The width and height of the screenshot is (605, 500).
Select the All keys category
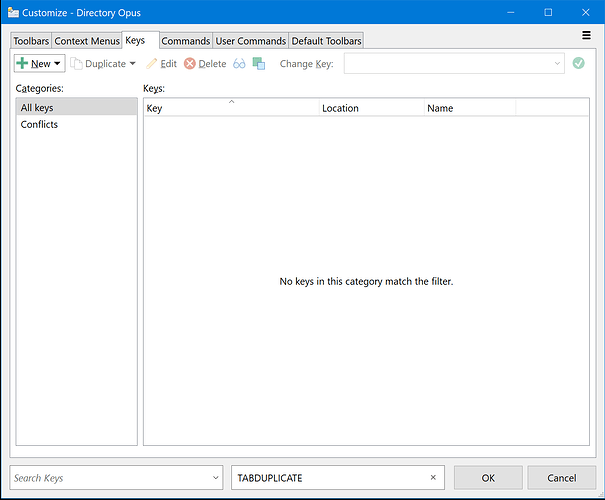point(76,107)
